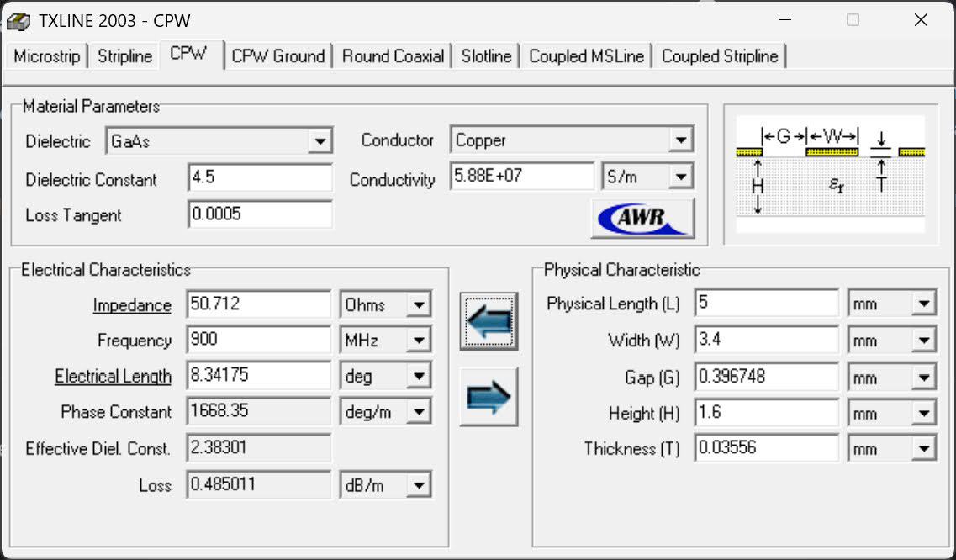Open the Coupled Stripline tab

(720, 56)
